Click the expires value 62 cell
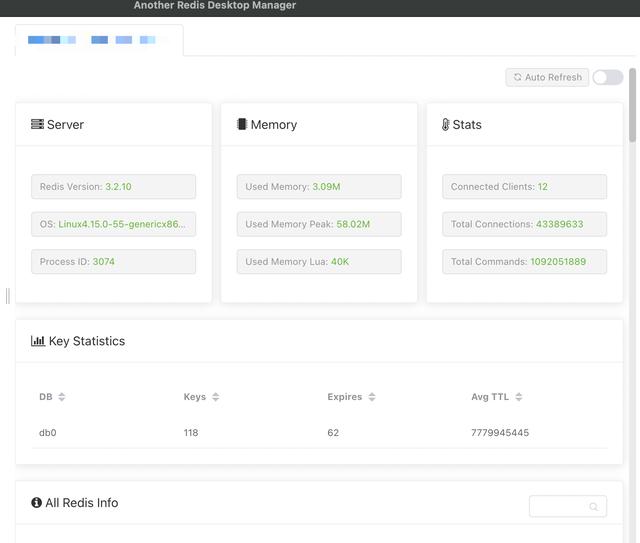640x543 pixels. tap(333, 433)
